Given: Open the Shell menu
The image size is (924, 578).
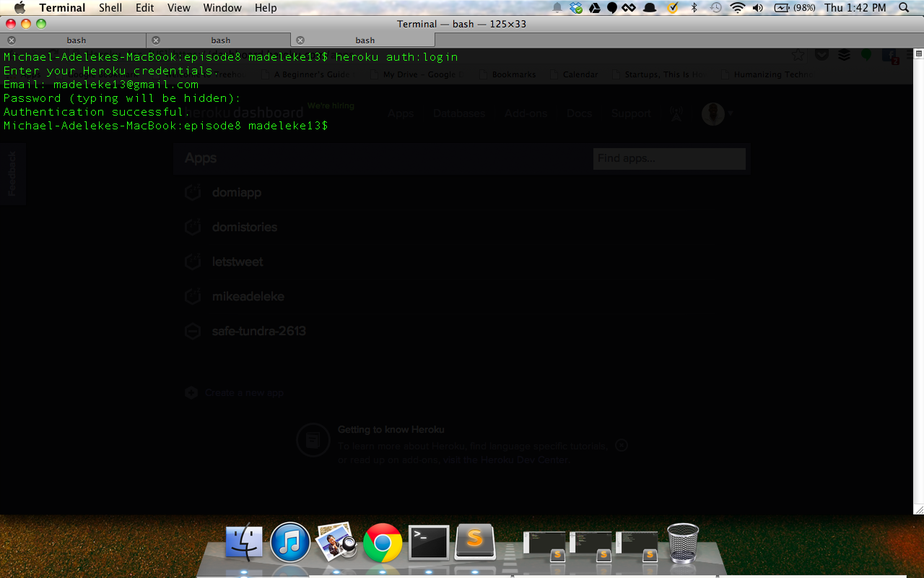Looking at the screenshot, I should tap(110, 8).
